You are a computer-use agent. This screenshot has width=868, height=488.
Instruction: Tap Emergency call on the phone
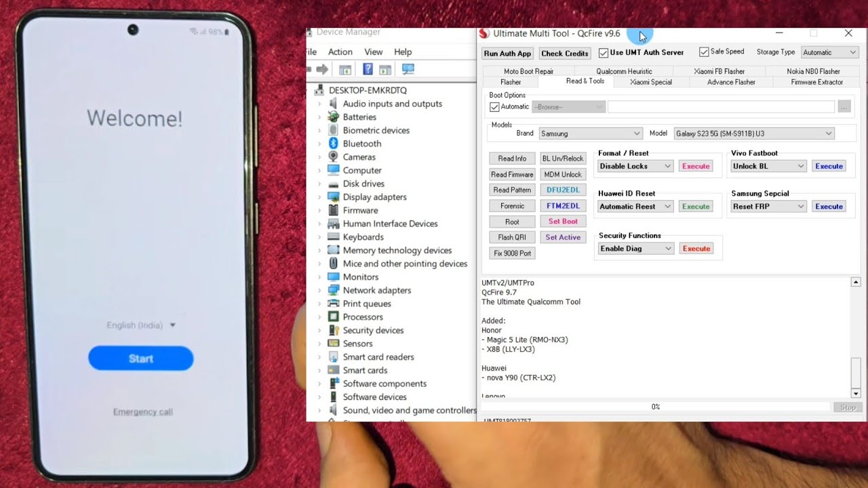pyautogui.click(x=142, y=412)
